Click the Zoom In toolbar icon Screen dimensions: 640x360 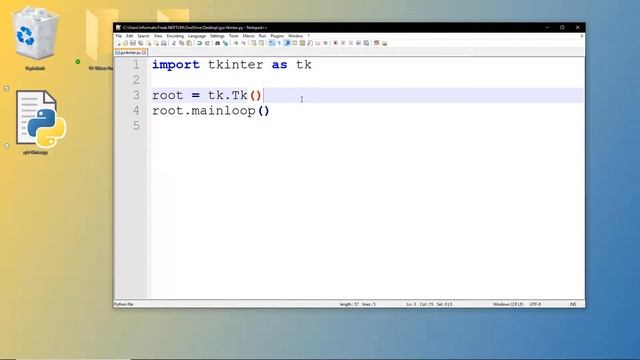[236, 43]
